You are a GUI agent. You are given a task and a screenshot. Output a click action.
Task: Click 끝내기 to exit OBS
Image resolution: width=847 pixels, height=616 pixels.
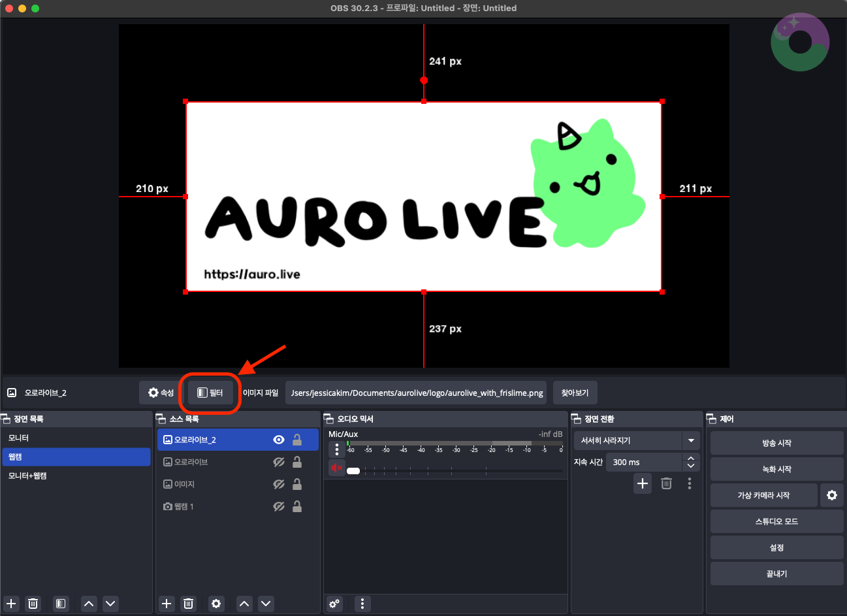tap(776, 574)
